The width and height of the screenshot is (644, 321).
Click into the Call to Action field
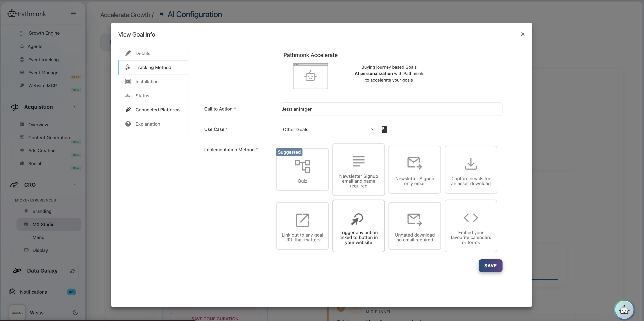point(391,109)
